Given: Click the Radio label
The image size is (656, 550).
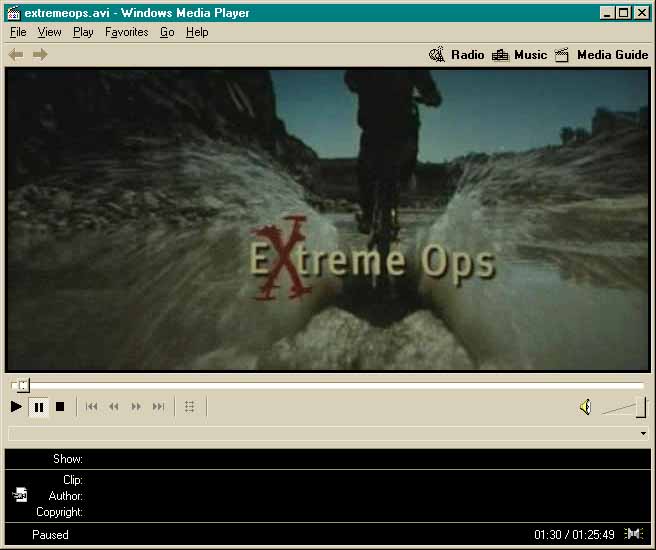Looking at the screenshot, I should [x=468, y=55].
